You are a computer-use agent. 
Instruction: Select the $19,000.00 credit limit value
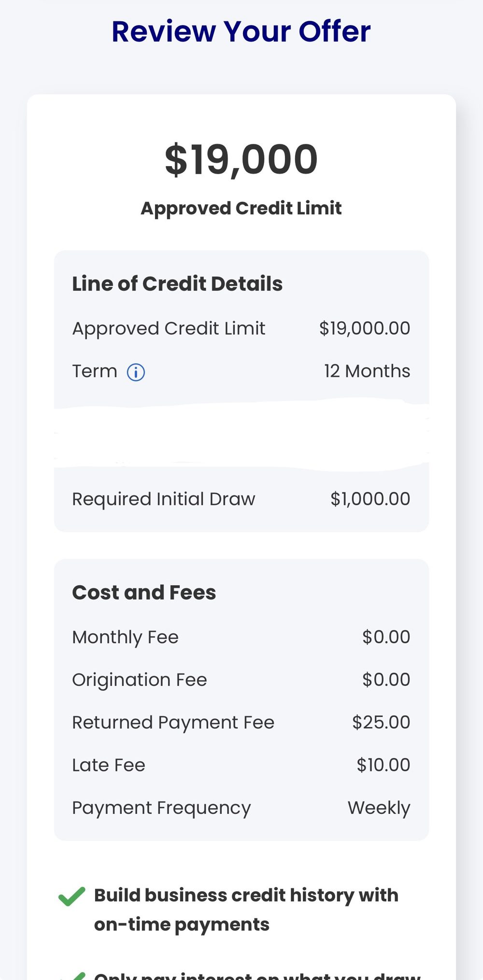click(x=365, y=328)
